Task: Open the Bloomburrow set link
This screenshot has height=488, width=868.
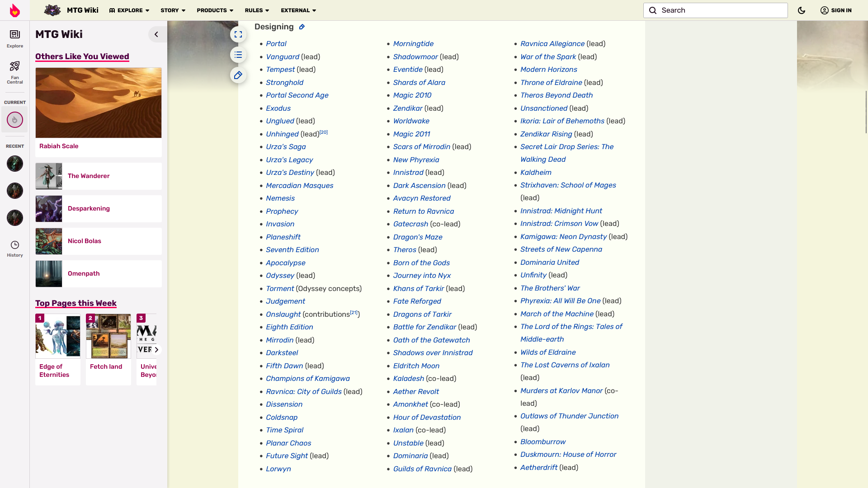Action: (x=543, y=442)
